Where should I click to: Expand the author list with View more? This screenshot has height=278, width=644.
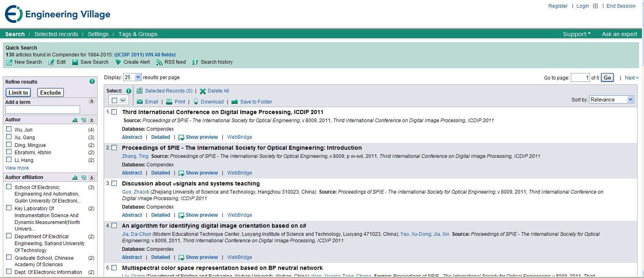[x=17, y=168]
